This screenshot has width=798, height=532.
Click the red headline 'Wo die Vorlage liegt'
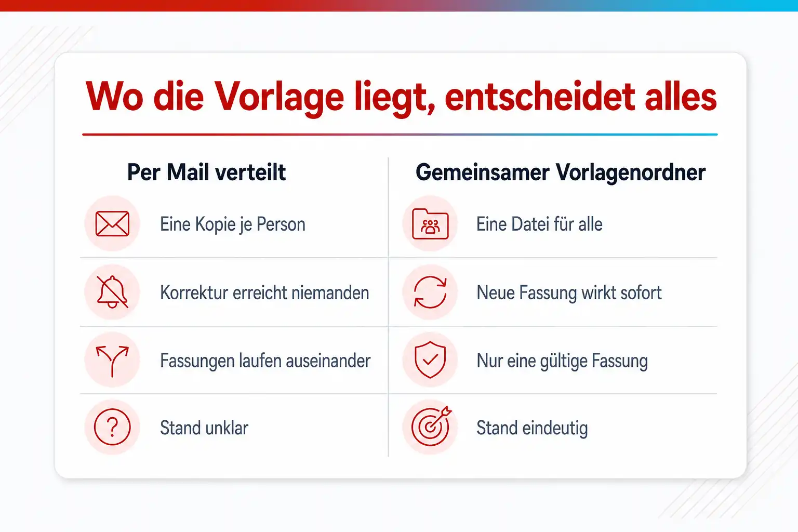[261, 98]
